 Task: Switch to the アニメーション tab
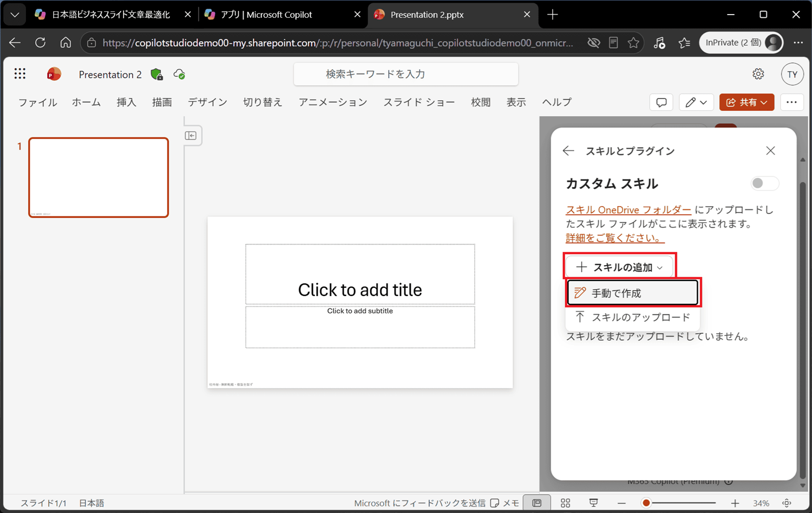333,102
